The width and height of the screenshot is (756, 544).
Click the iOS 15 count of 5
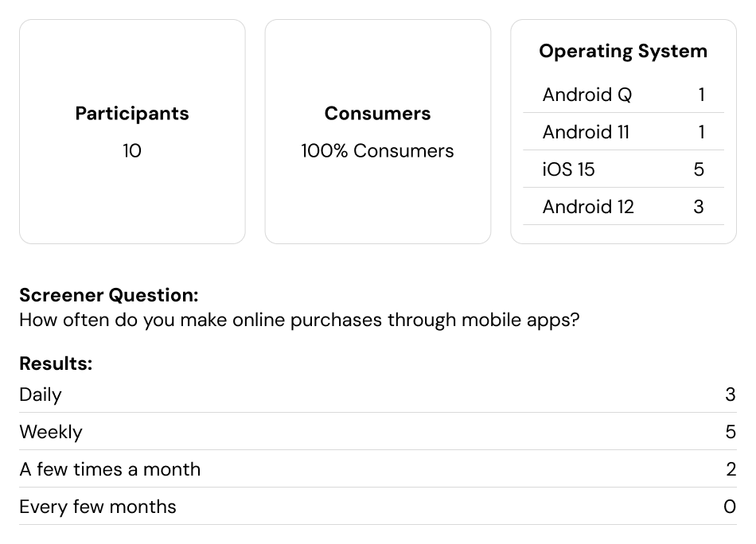699,169
